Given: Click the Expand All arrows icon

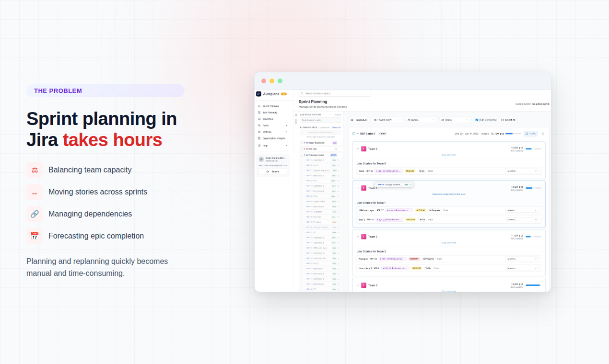Looking at the screenshot, I should (x=352, y=120).
